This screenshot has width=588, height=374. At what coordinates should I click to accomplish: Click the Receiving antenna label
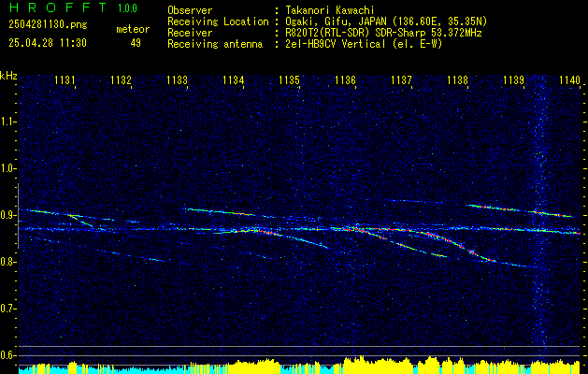[x=215, y=44]
